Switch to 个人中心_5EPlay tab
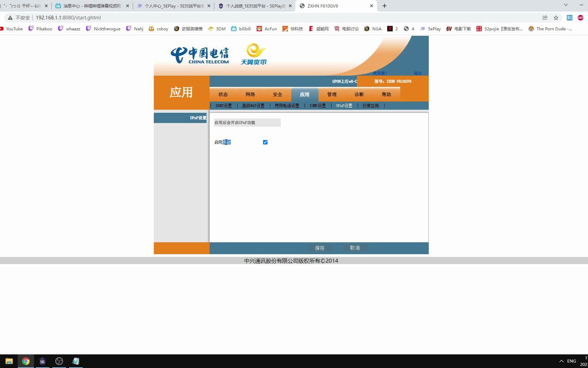Image resolution: width=588 pixels, height=368 pixels. [174, 6]
